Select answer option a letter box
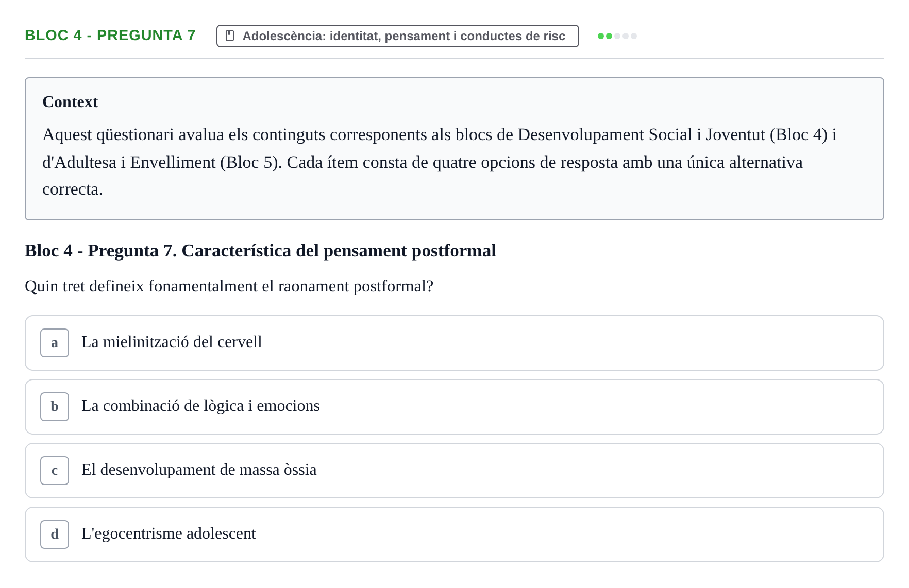909x588 pixels. pos(55,343)
